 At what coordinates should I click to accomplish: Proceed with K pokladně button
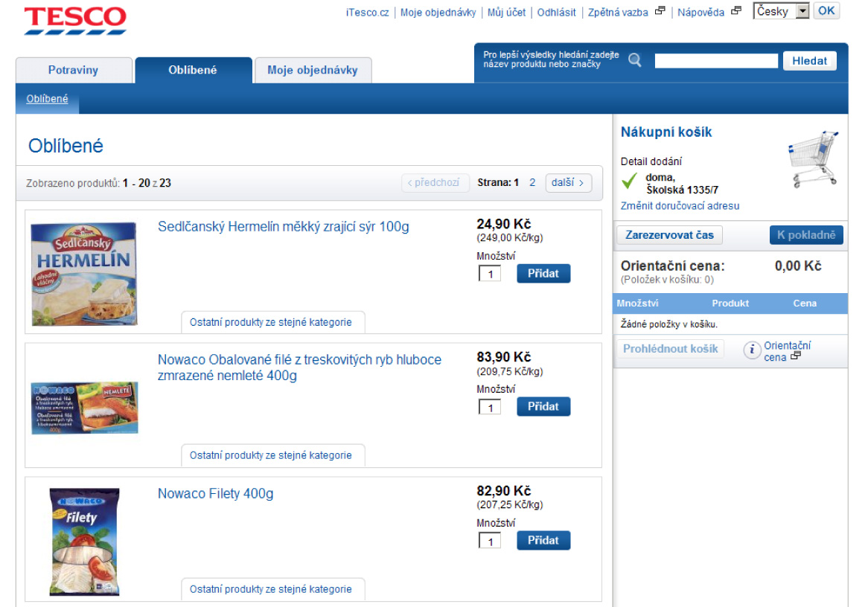806,235
